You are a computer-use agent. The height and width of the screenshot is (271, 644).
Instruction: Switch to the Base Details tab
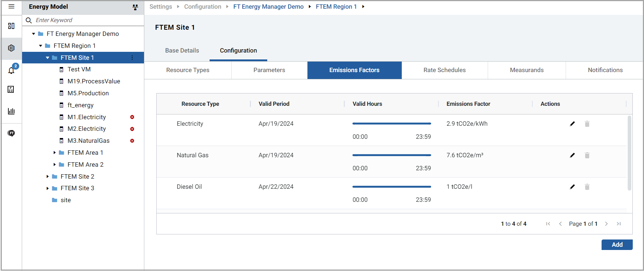pyautogui.click(x=182, y=51)
